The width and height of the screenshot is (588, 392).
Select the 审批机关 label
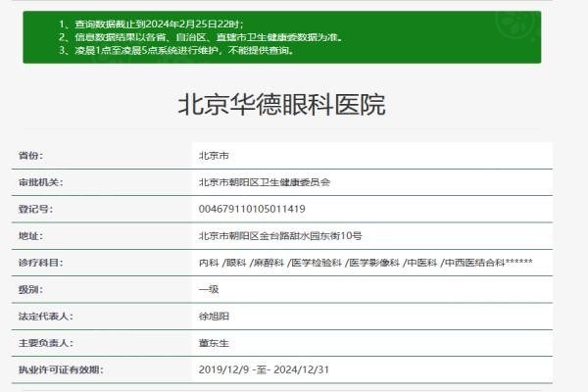(x=41, y=182)
